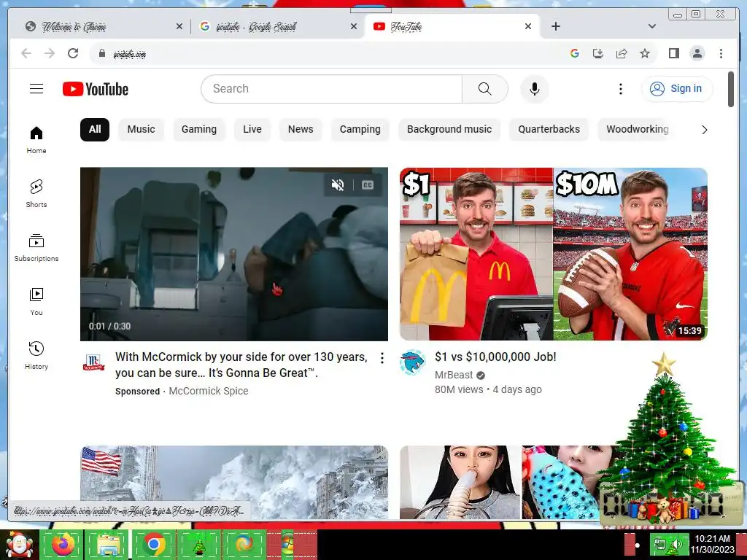Select the Live filter chip
747x560 pixels.
(252, 130)
